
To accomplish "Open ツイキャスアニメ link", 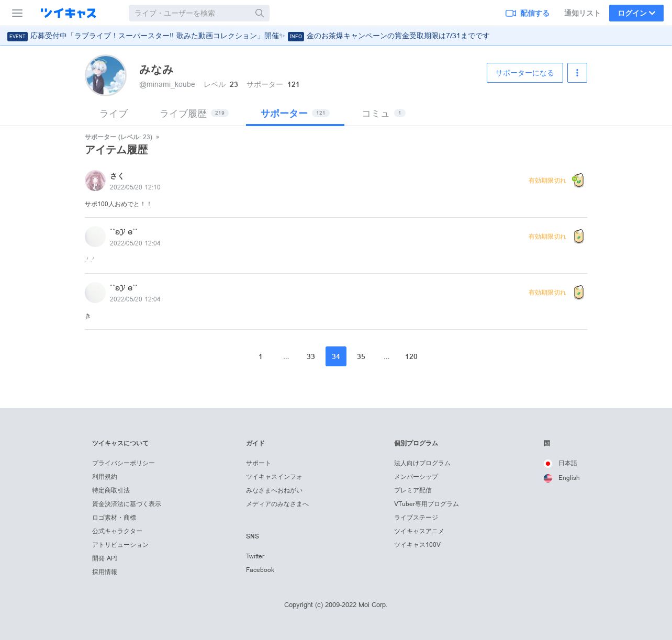I will [x=419, y=531].
